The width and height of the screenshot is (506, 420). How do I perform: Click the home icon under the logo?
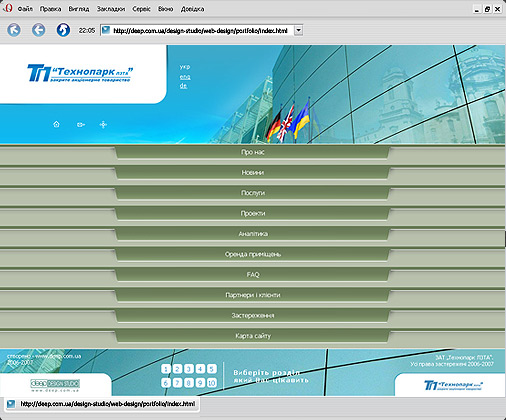click(x=56, y=124)
